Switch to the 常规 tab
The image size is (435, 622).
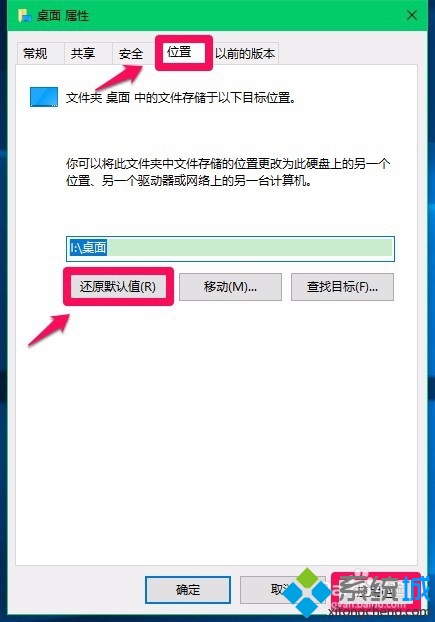[35, 53]
